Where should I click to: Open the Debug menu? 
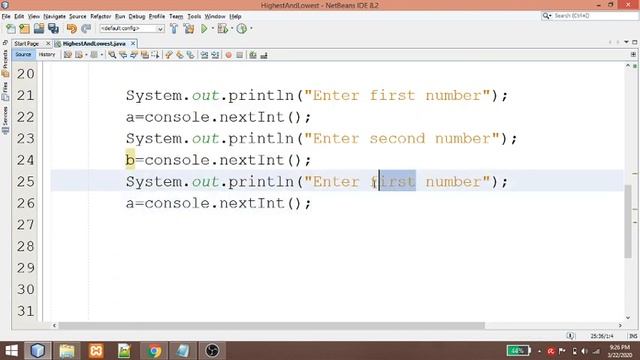click(137, 16)
